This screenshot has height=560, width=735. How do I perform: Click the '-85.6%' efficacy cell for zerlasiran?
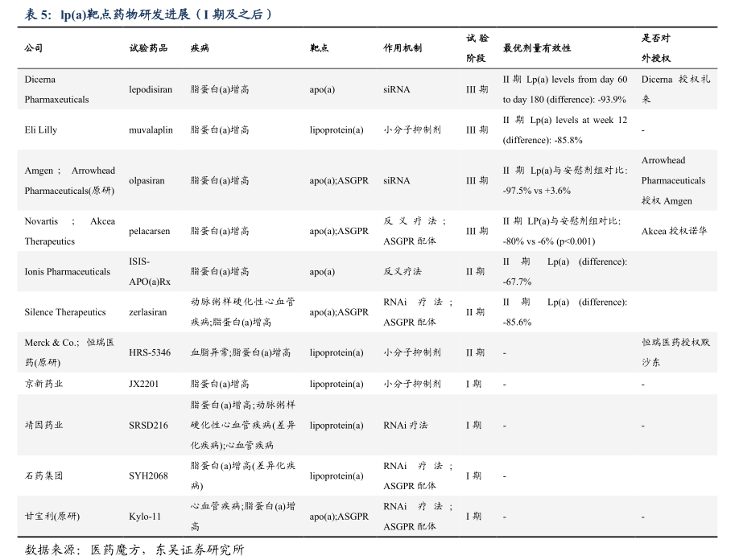tap(565, 312)
